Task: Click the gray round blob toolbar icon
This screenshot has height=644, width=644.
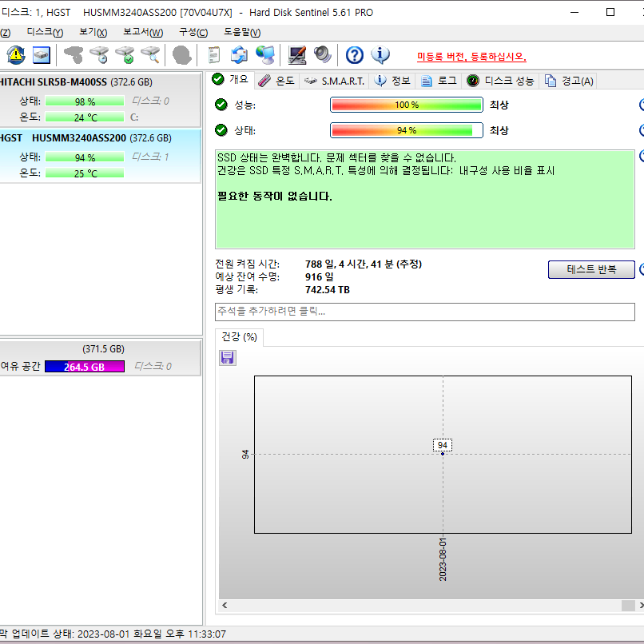Action: pyautogui.click(x=181, y=55)
